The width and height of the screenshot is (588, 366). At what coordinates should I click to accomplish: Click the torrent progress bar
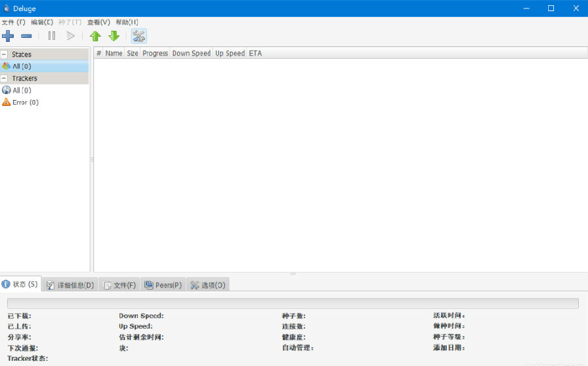pyautogui.click(x=293, y=303)
